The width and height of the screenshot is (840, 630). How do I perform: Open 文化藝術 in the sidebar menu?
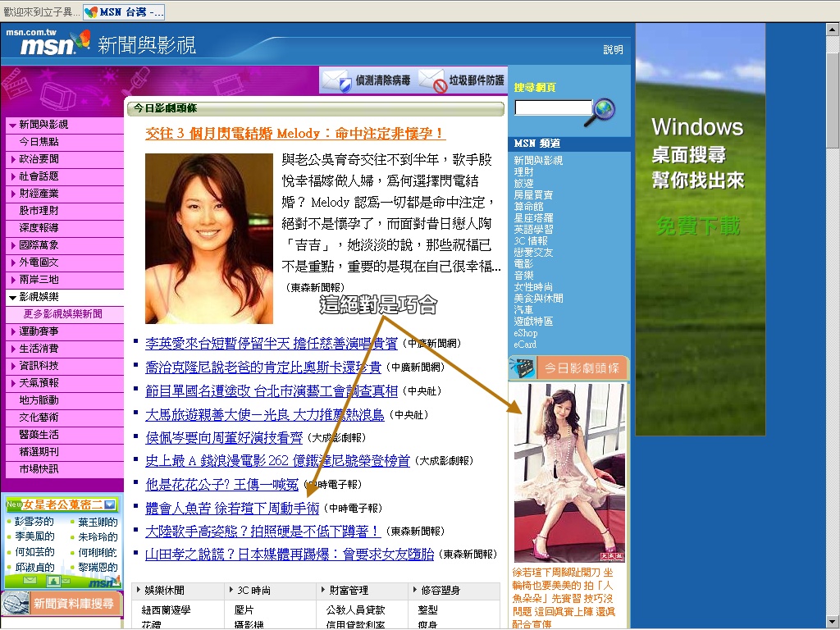(x=39, y=418)
